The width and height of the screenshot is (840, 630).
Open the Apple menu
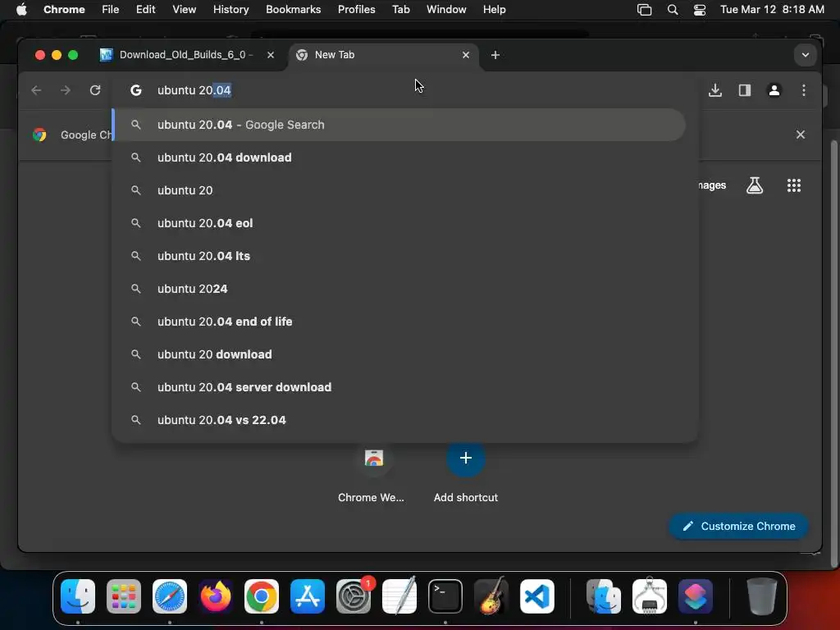coord(21,9)
